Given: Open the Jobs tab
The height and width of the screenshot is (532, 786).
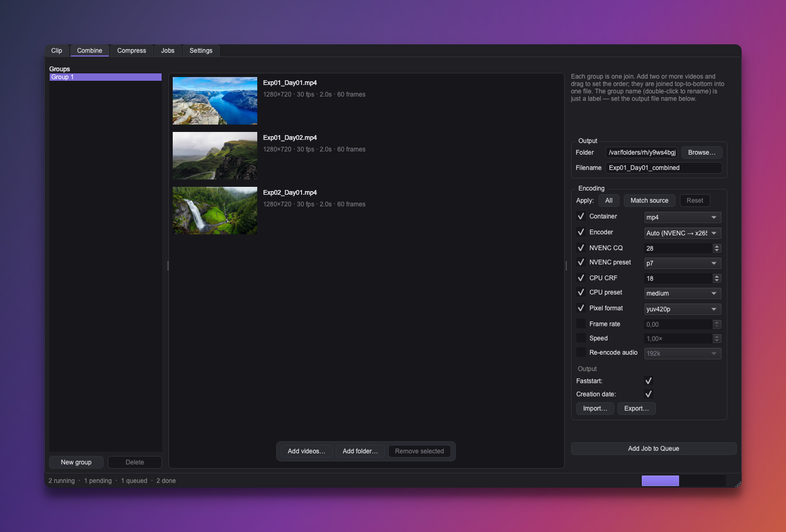Looking at the screenshot, I should coord(167,51).
